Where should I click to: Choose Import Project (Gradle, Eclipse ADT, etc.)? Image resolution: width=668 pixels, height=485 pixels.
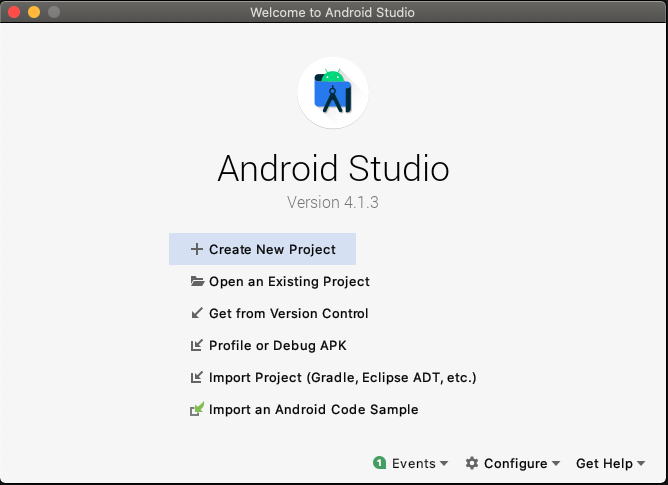coord(343,377)
